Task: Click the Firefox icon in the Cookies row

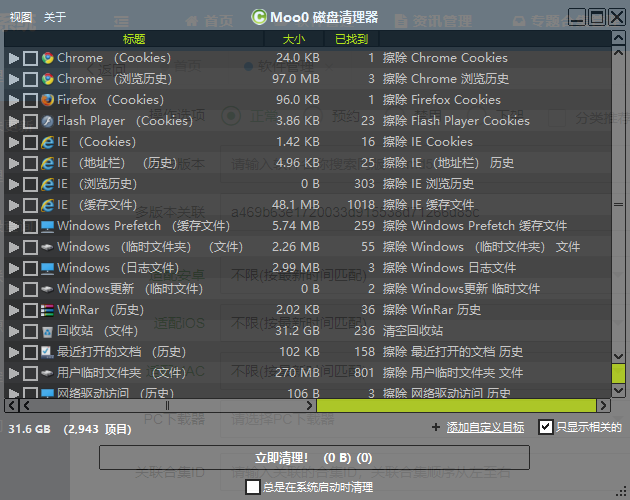Action: pyautogui.click(x=47, y=100)
